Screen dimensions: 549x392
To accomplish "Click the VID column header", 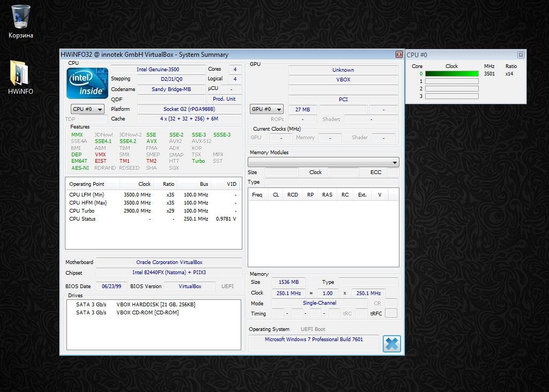I will [x=227, y=184].
